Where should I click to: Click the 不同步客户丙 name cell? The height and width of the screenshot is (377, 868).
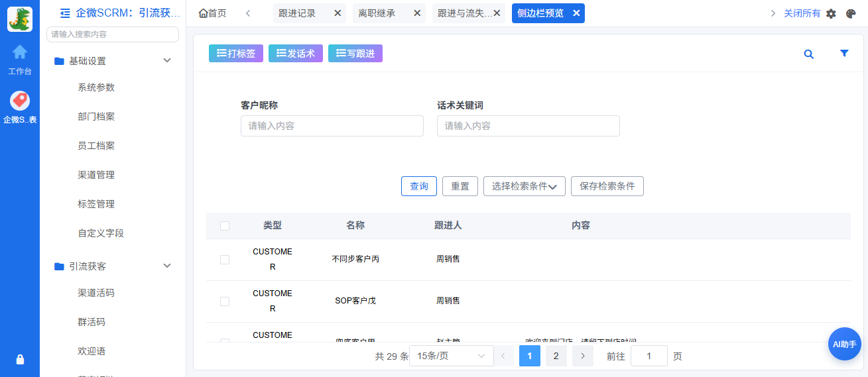click(355, 259)
